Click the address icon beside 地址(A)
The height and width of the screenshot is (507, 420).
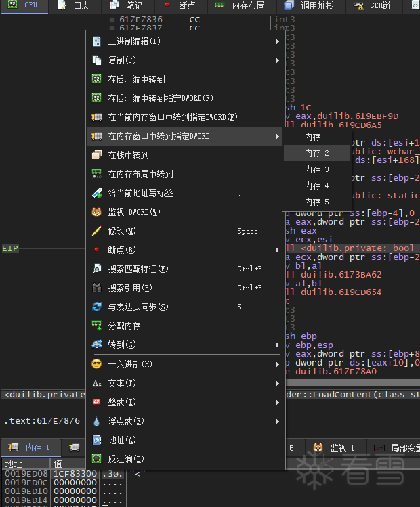[96, 440]
